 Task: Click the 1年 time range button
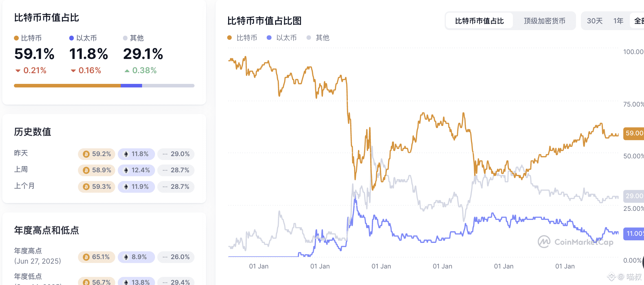coord(618,20)
